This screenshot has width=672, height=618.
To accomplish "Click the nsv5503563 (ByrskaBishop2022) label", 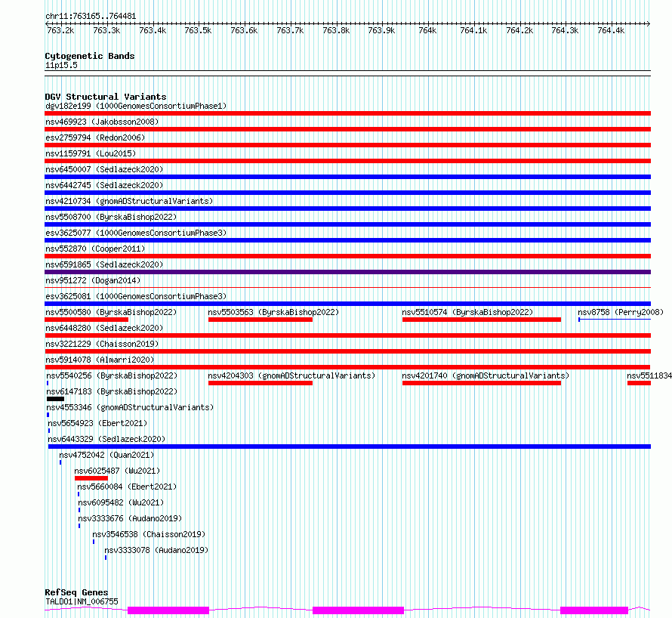I will pyautogui.click(x=273, y=312).
